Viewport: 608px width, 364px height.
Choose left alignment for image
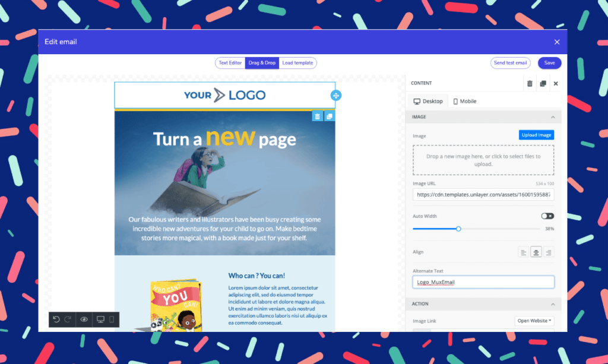tap(523, 252)
